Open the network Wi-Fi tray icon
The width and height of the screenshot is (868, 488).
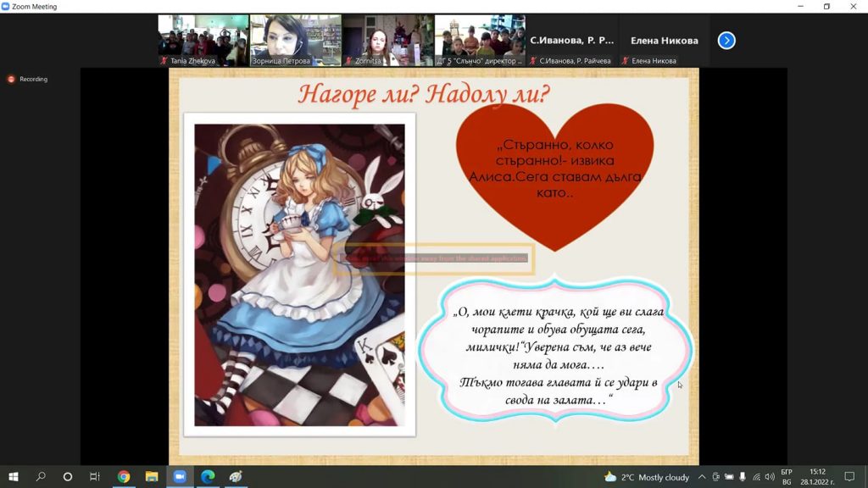(756, 477)
